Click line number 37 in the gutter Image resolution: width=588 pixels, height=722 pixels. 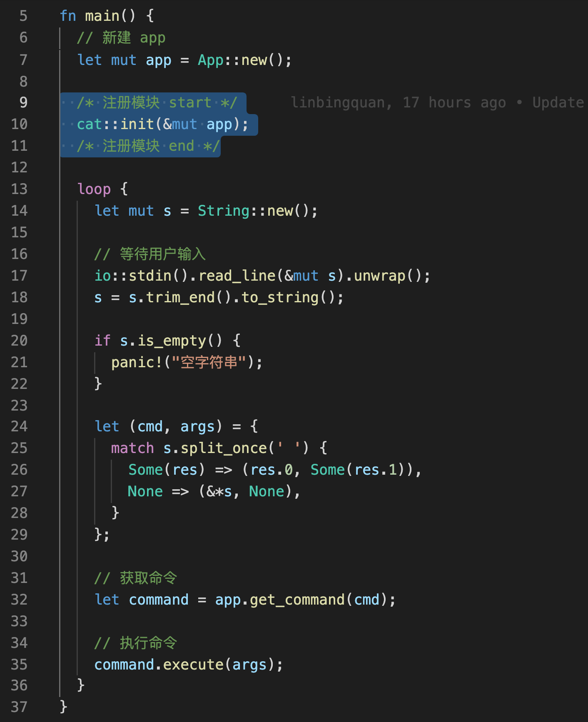tap(19, 707)
